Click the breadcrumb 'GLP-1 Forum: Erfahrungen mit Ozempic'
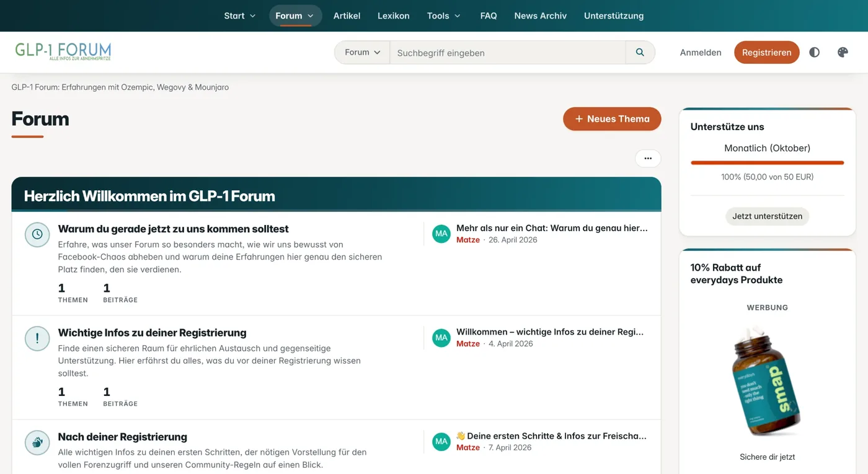The image size is (868, 474). (120, 87)
